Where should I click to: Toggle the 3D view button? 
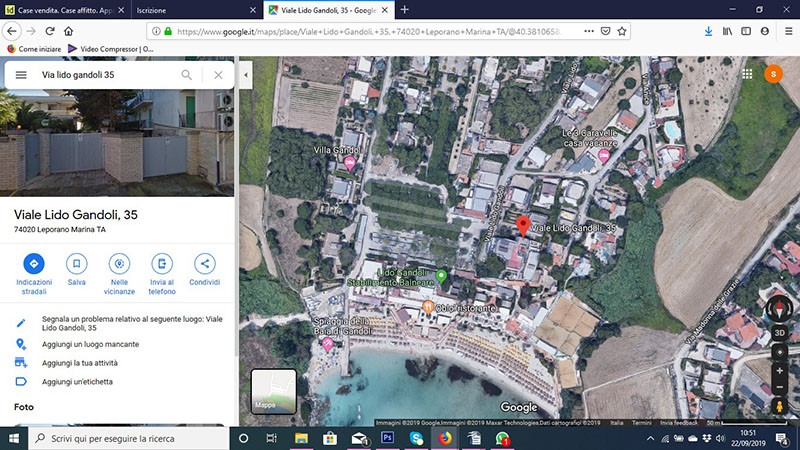(x=779, y=332)
